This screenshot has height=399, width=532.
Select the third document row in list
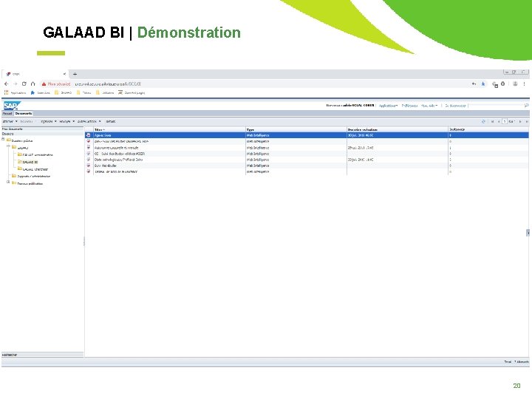pos(307,148)
